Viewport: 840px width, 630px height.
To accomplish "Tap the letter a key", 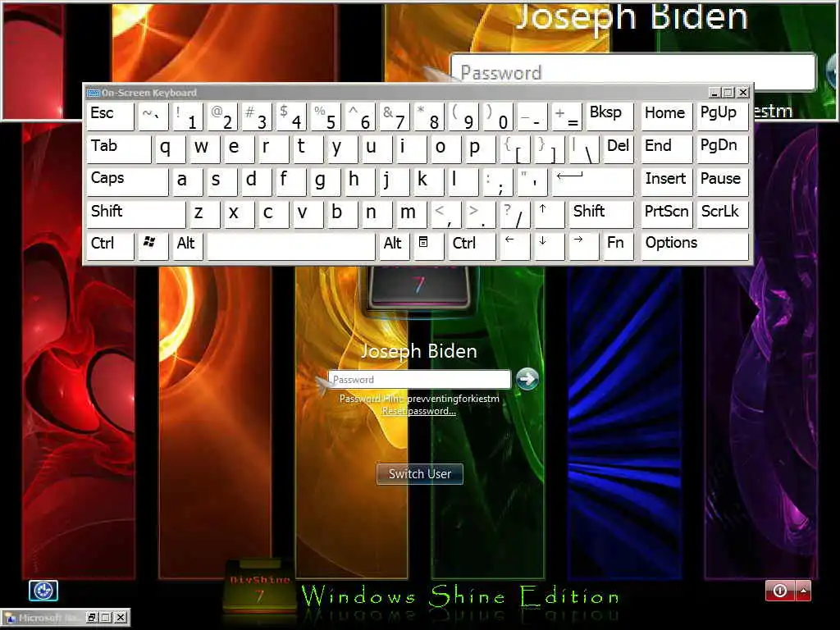I will (x=188, y=181).
